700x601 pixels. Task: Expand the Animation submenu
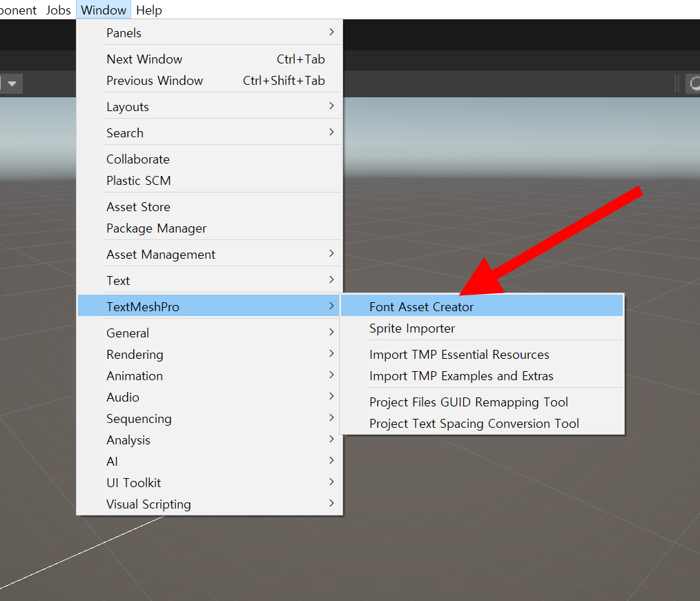[x=210, y=375]
